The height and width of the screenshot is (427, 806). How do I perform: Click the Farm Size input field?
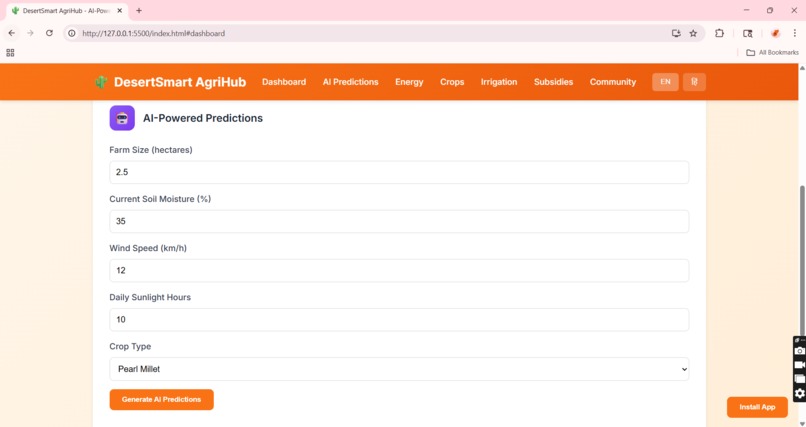click(x=399, y=172)
